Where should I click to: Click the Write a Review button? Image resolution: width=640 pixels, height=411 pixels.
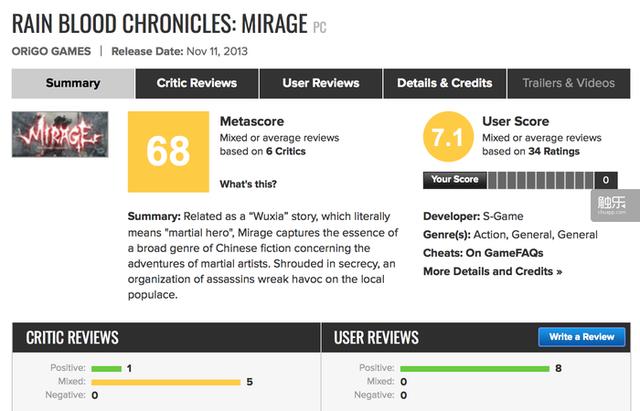pyautogui.click(x=582, y=337)
